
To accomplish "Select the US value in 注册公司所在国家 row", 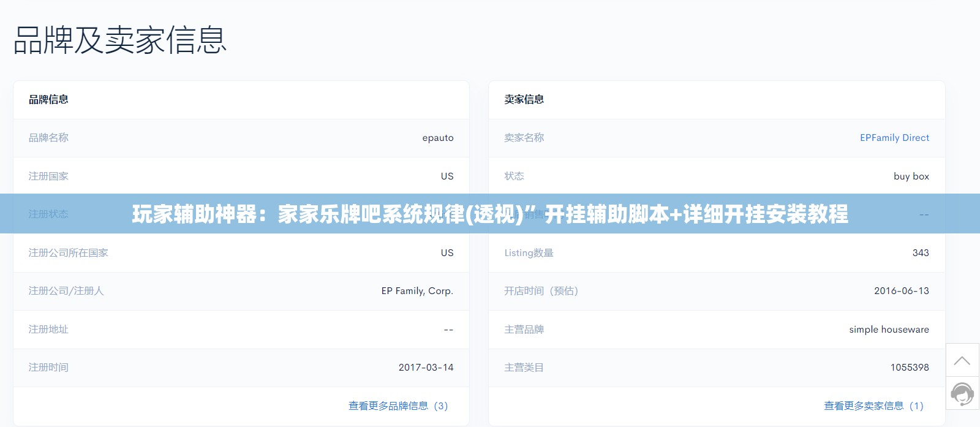I will click(x=447, y=252).
